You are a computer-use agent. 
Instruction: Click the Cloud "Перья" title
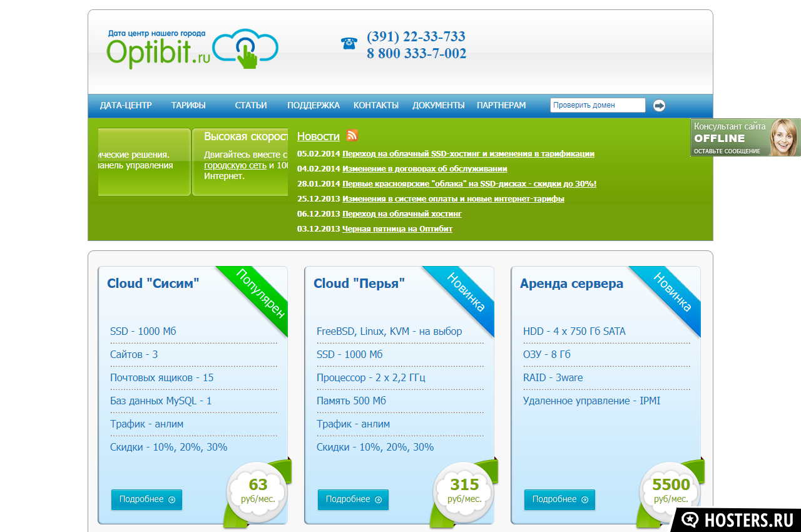point(359,284)
